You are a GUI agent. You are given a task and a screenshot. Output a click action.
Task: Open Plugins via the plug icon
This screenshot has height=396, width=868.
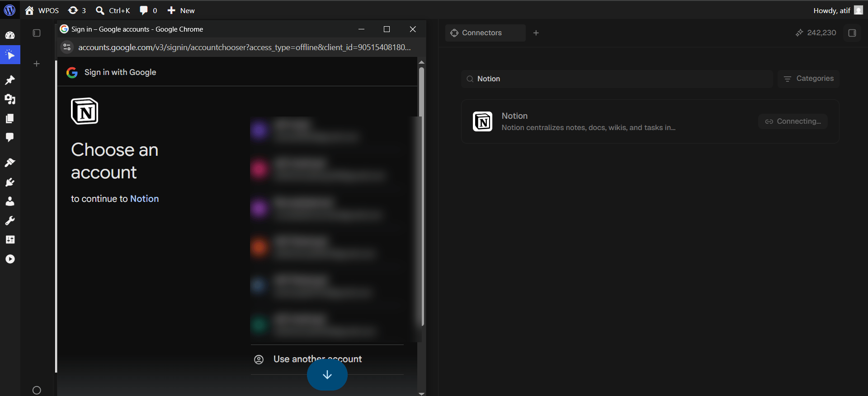pos(10,182)
